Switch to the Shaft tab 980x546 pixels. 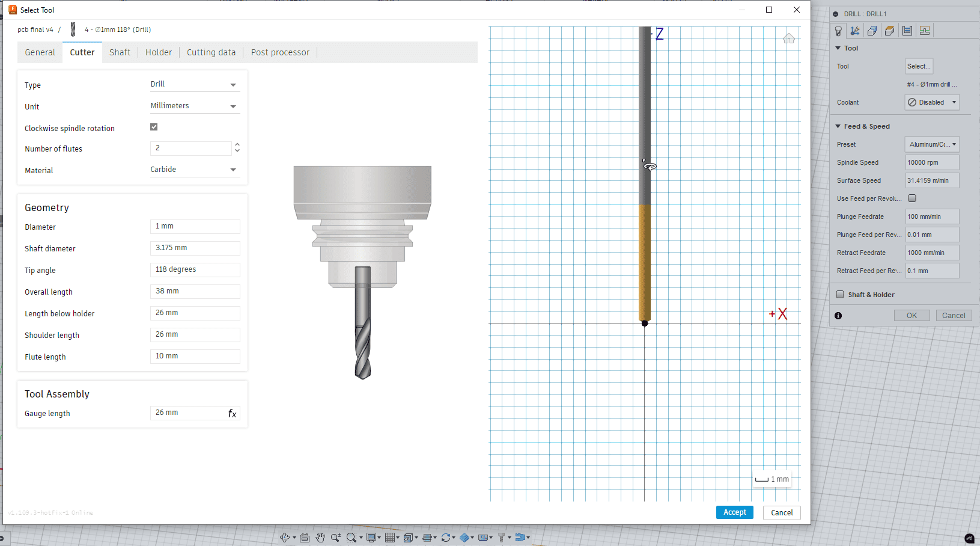pyautogui.click(x=120, y=52)
